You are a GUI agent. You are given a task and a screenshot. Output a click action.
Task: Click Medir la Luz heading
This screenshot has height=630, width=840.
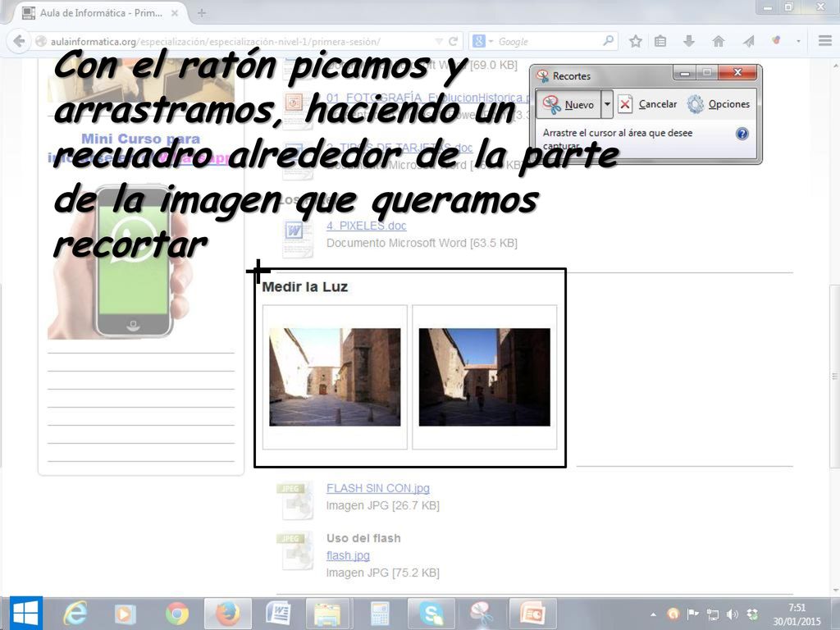click(305, 286)
